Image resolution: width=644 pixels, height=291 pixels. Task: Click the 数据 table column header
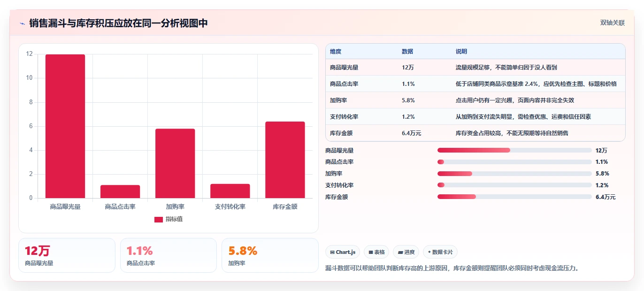tap(407, 52)
